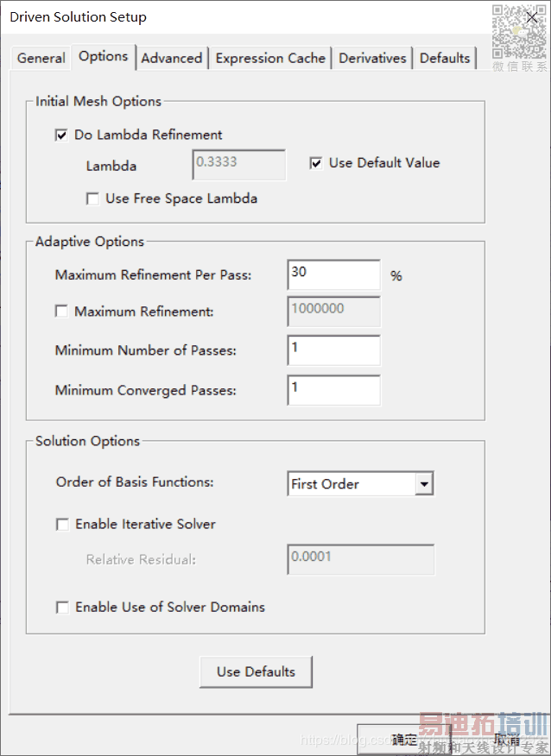Enable Iterative Solver checkbox
Image resolution: width=551 pixels, height=756 pixels.
(x=62, y=525)
